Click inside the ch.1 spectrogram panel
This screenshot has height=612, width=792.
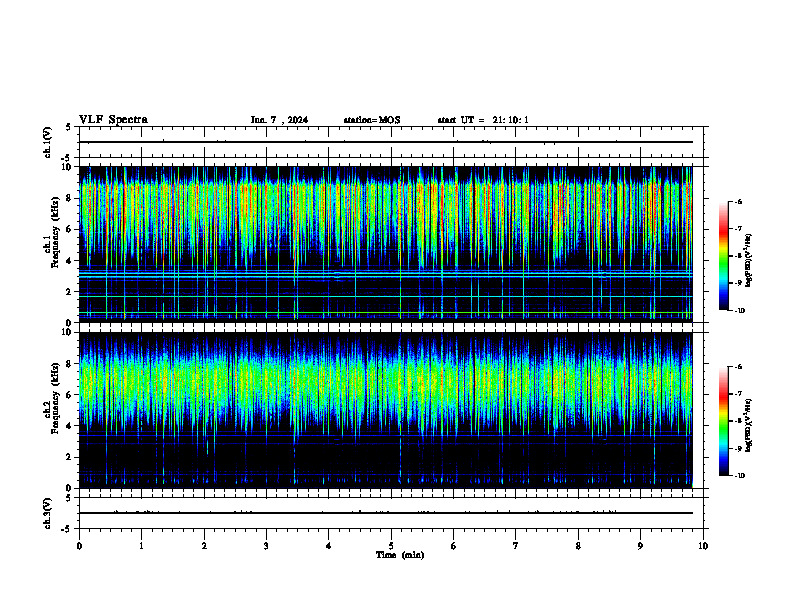[x=386, y=244]
